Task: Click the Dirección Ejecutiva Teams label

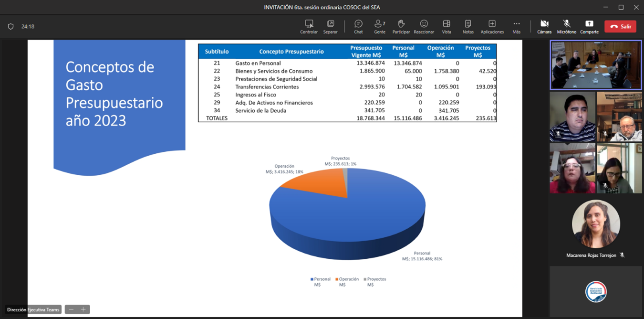Action: click(x=33, y=309)
